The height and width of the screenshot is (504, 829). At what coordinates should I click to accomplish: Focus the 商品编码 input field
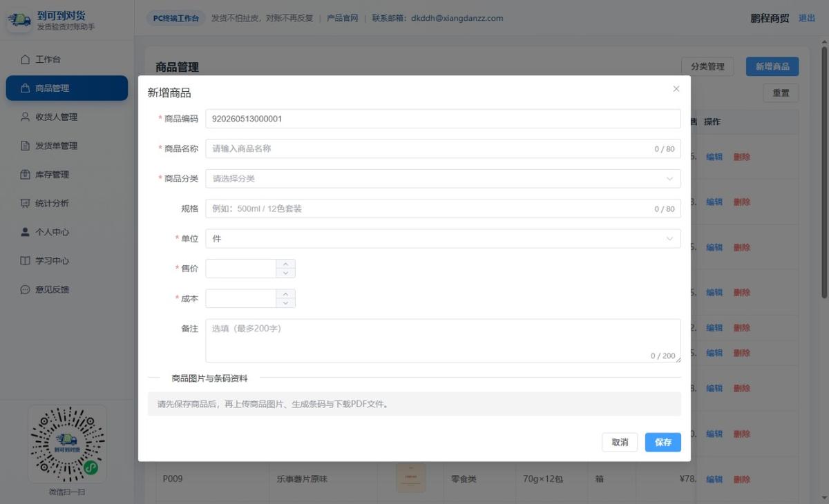click(x=443, y=119)
